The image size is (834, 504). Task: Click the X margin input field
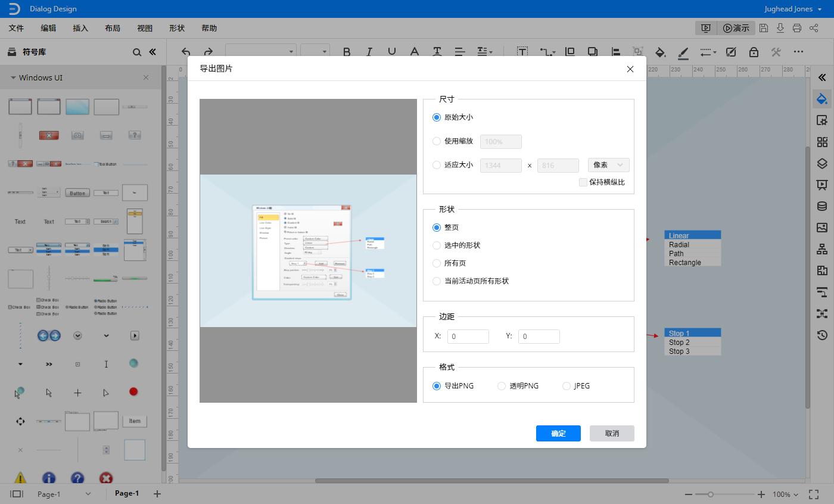[x=468, y=337]
